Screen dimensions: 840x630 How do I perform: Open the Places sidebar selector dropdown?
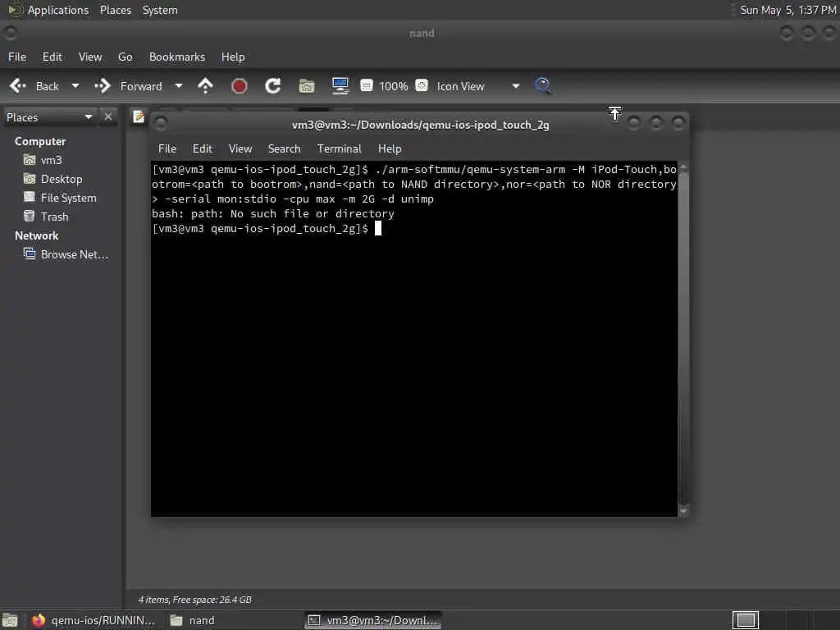tap(49, 116)
